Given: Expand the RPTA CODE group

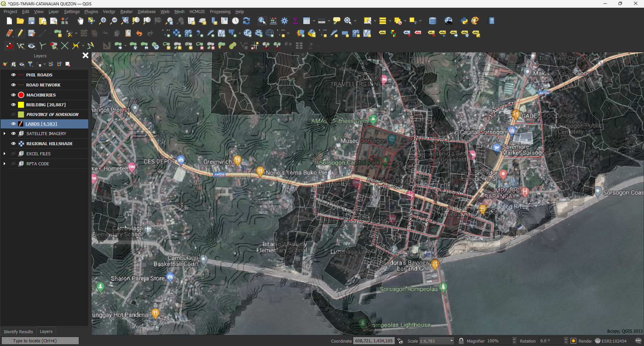Looking at the screenshot, I should [4, 164].
